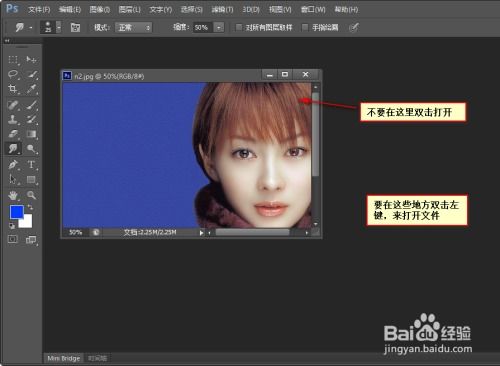Toggle the Brush panel button
Image resolution: width=500 pixels, height=366 pixels.
(75, 27)
